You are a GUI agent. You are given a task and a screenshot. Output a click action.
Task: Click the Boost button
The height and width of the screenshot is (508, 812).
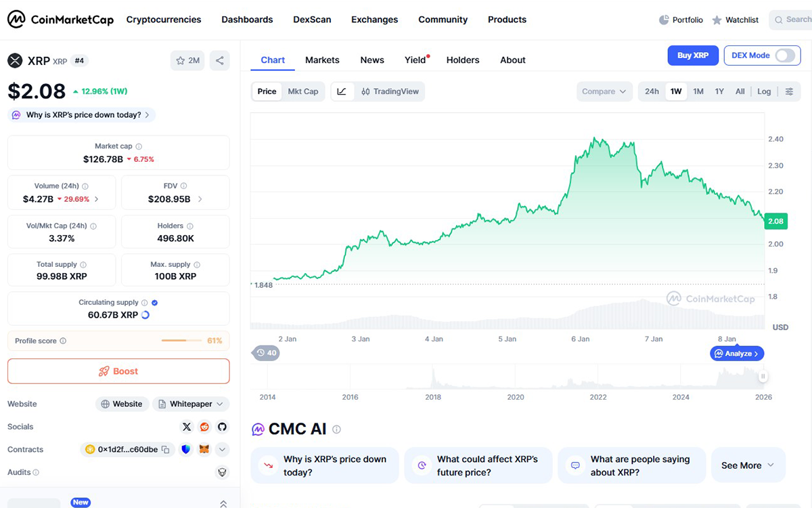coord(118,371)
